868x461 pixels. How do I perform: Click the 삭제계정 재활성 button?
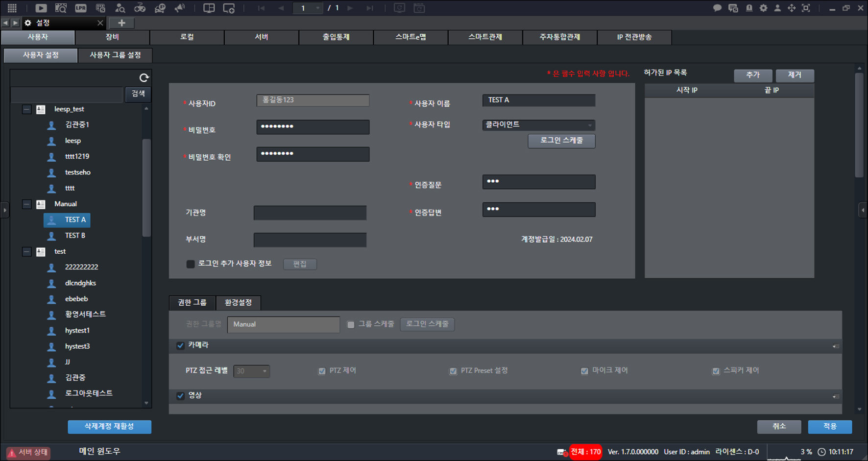(109, 427)
